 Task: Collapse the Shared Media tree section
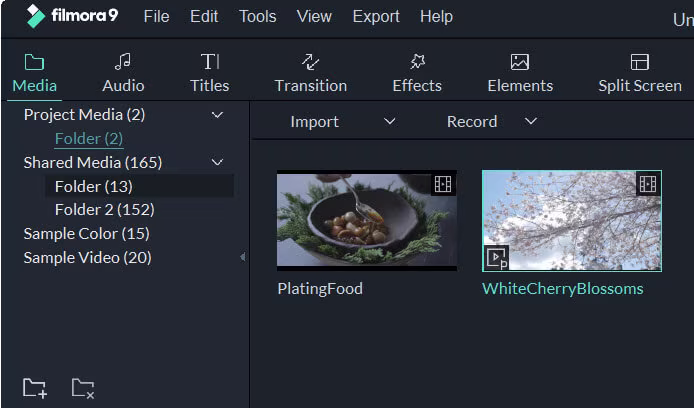coord(217,162)
